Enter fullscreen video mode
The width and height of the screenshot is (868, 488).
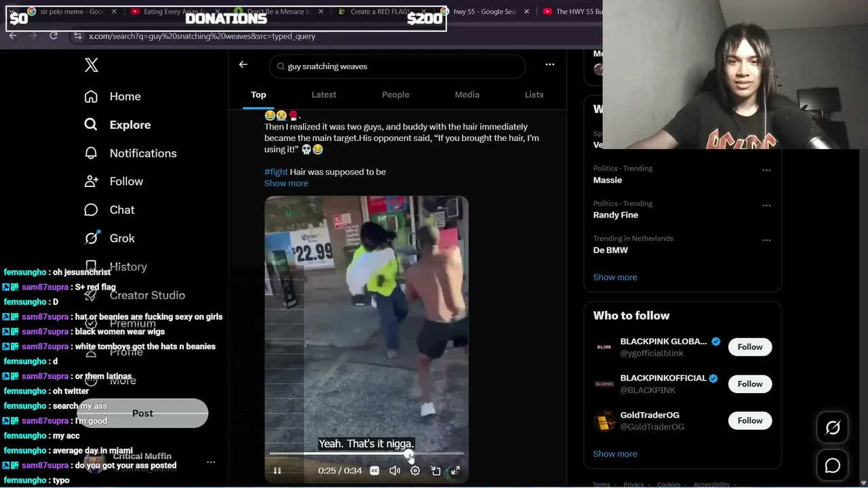coord(456,470)
